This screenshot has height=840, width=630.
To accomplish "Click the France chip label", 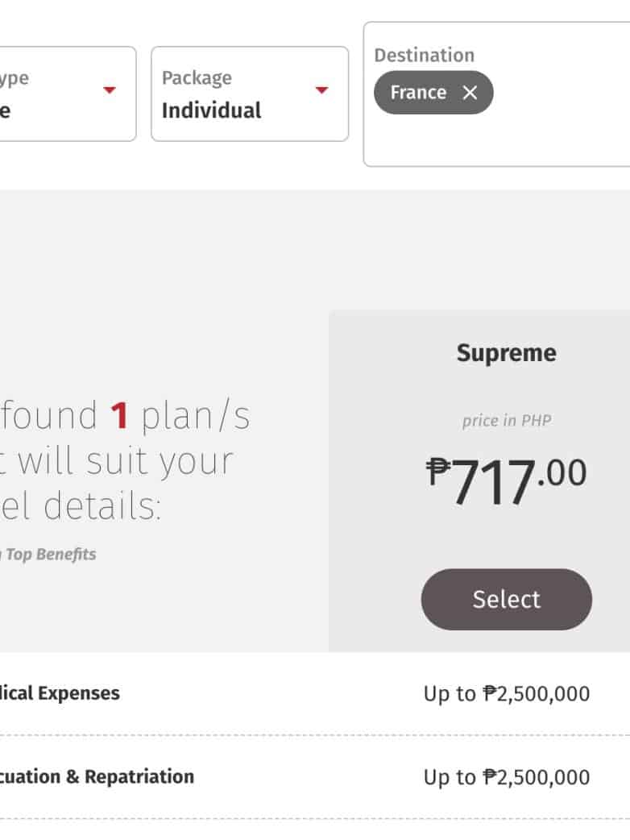I will tap(418, 93).
